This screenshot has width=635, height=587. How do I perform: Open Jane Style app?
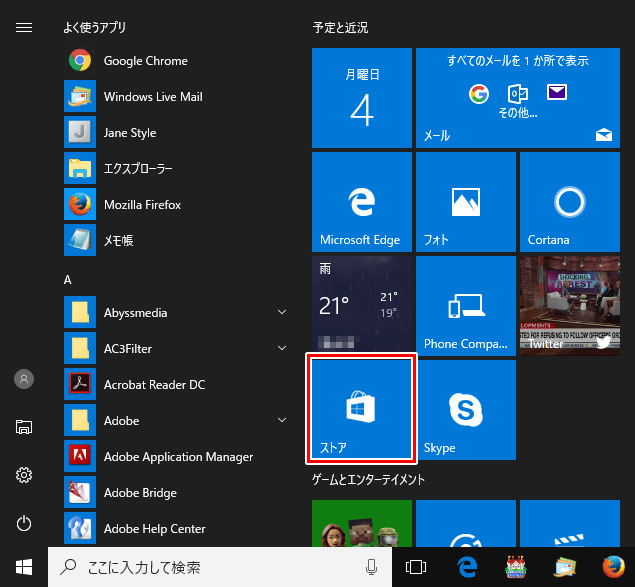point(177,132)
